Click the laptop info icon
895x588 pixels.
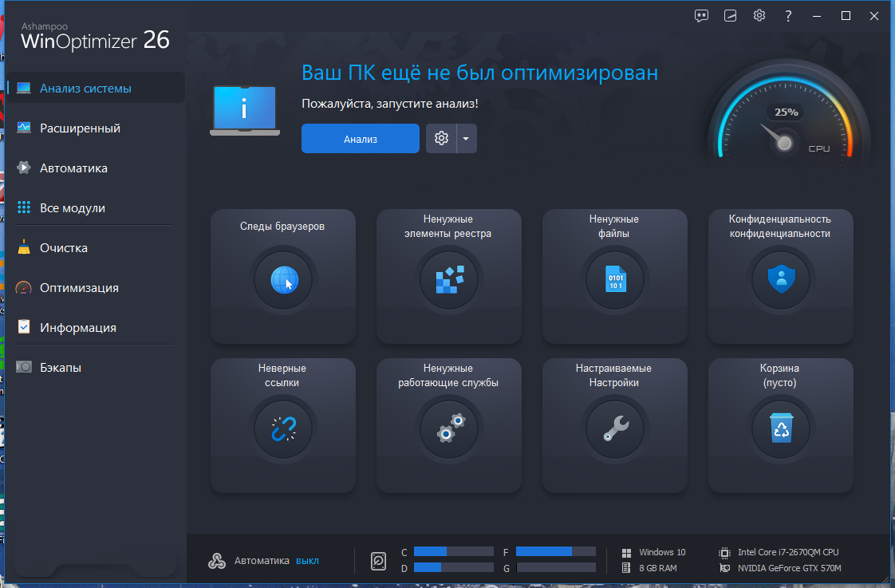(245, 111)
